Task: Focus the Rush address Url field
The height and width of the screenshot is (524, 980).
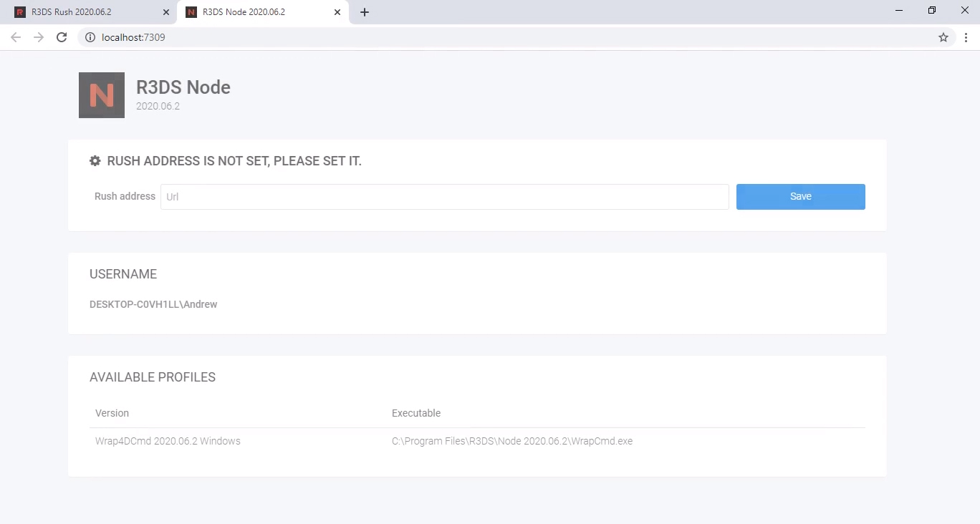Action: pyautogui.click(x=445, y=197)
